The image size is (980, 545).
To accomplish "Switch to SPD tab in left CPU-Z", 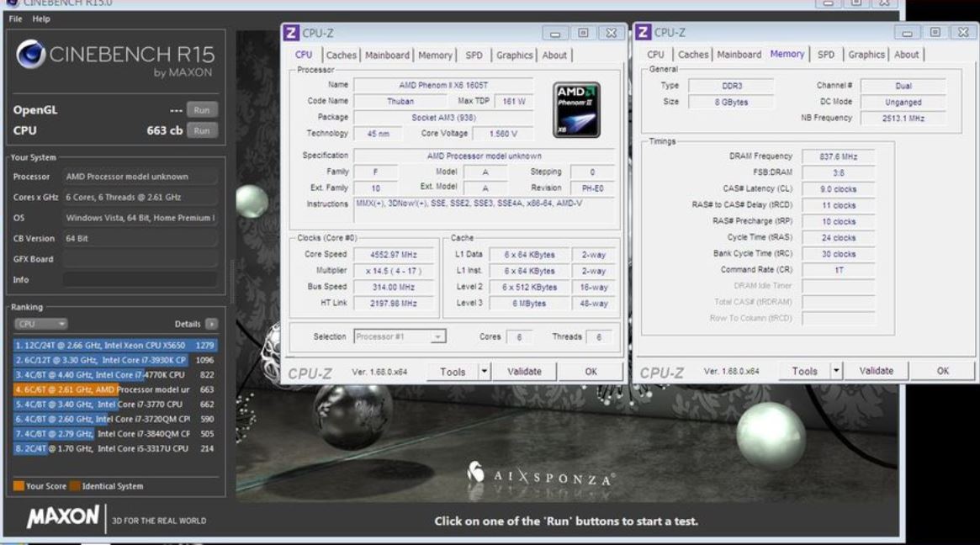I will pyautogui.click(x=474, y=55).
